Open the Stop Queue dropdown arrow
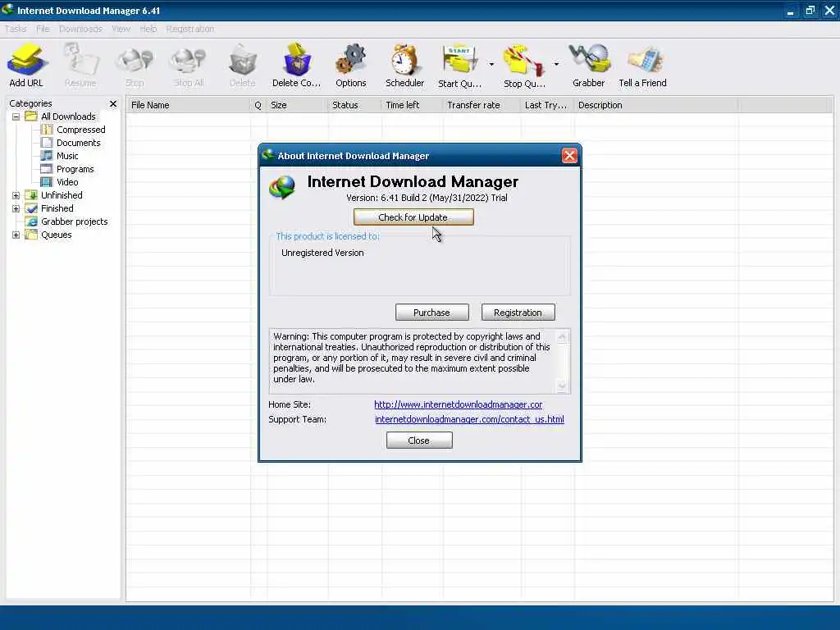The width and height of the screenshot is (840, 630). [556, 64]
